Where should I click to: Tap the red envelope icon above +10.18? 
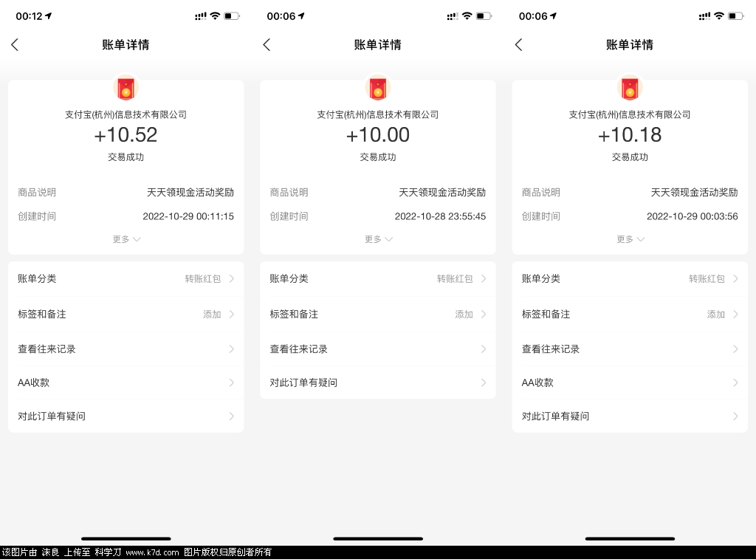pos(630,89)
